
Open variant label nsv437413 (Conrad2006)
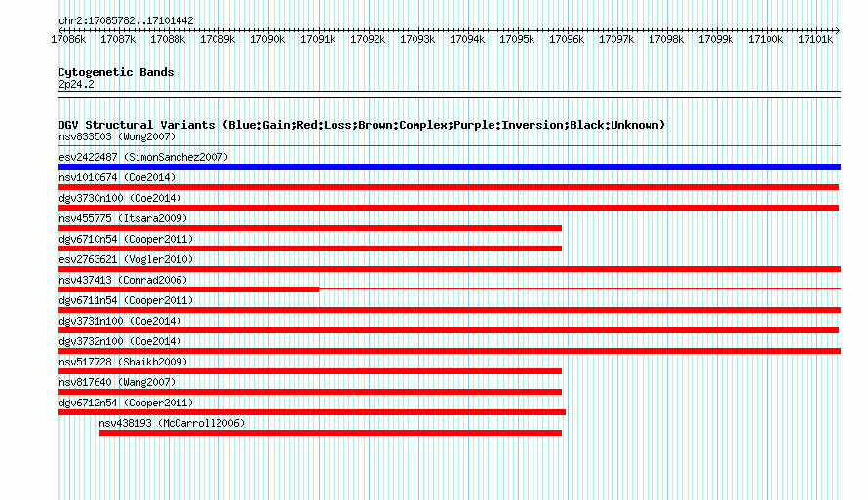(x=123, y=280)
